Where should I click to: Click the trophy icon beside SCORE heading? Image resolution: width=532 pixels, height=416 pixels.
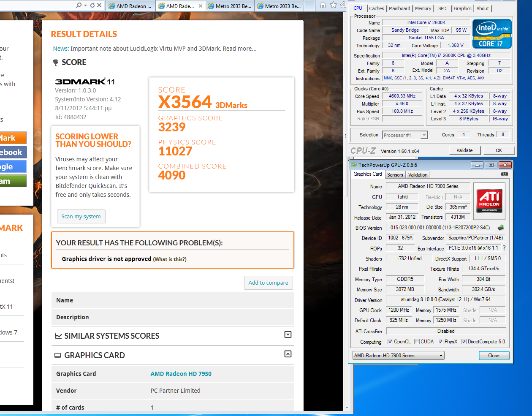click(x=56, y=63)
